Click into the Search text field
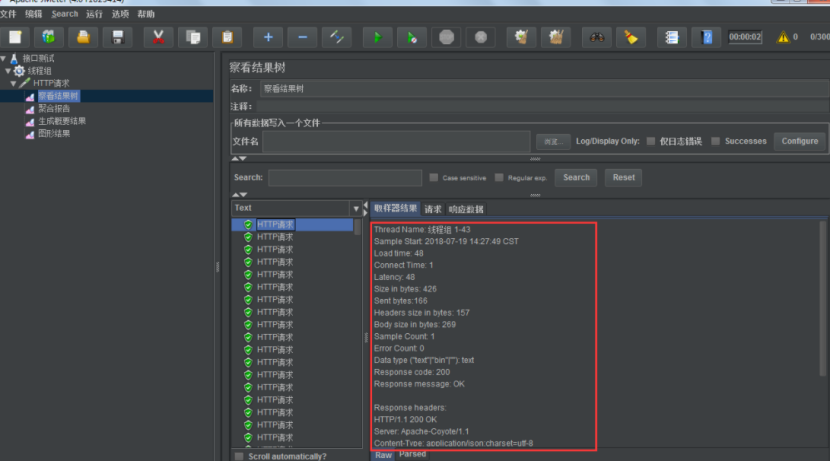Screen dimensions: 831x462 coord(344,178)
